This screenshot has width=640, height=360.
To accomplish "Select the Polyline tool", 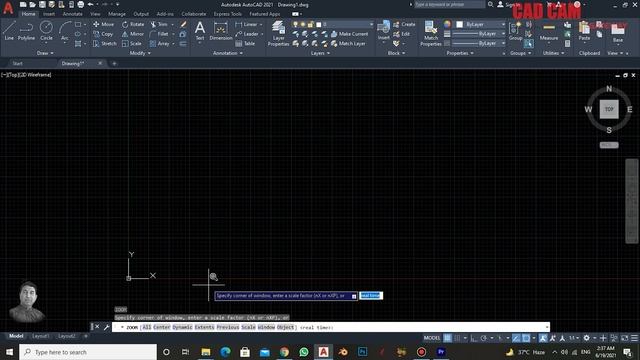I will (26, 31).
